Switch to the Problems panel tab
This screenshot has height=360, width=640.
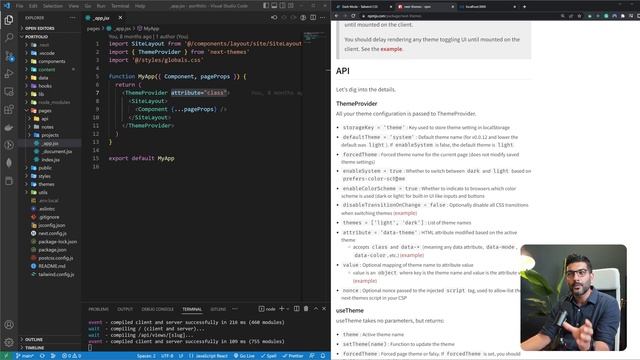(98, 309)
